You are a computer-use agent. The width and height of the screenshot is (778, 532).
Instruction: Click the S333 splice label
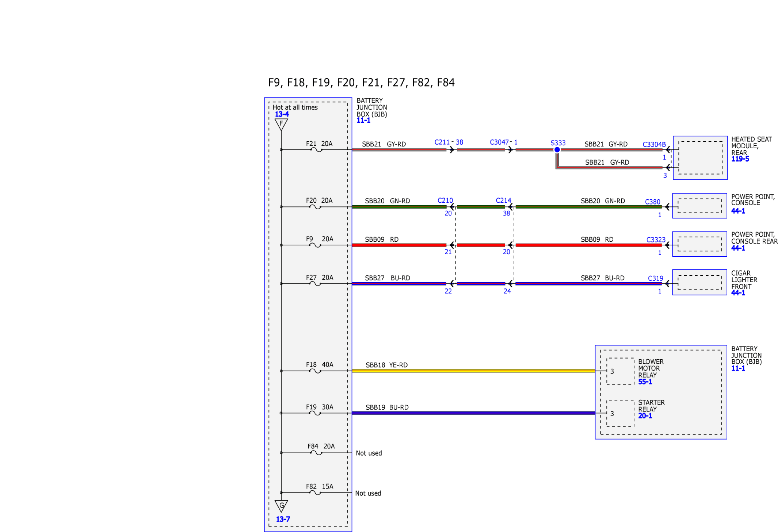558,143
